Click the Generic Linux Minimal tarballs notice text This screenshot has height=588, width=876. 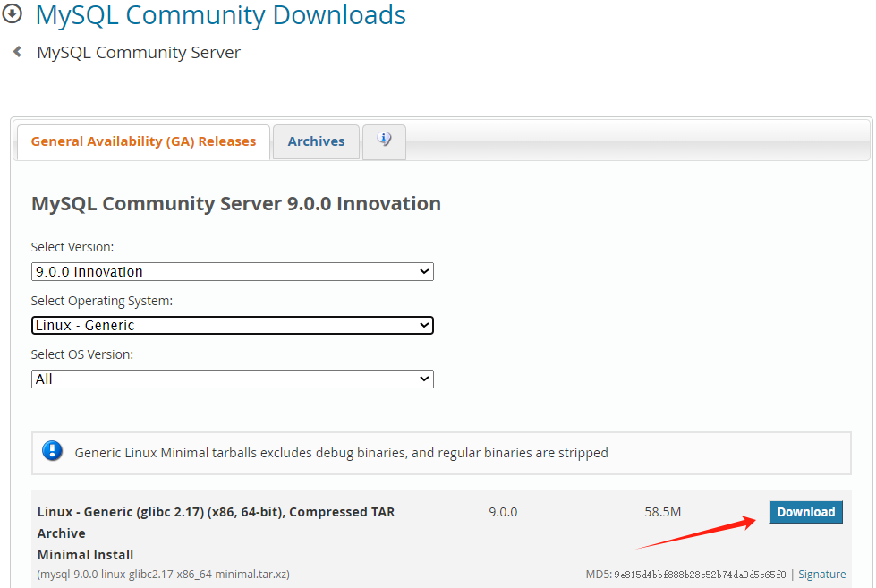(x=341, y=453)
